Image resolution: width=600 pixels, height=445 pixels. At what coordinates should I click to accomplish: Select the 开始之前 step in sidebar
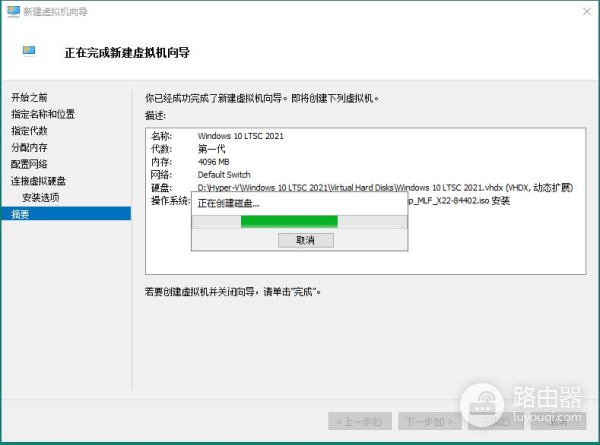29,97
